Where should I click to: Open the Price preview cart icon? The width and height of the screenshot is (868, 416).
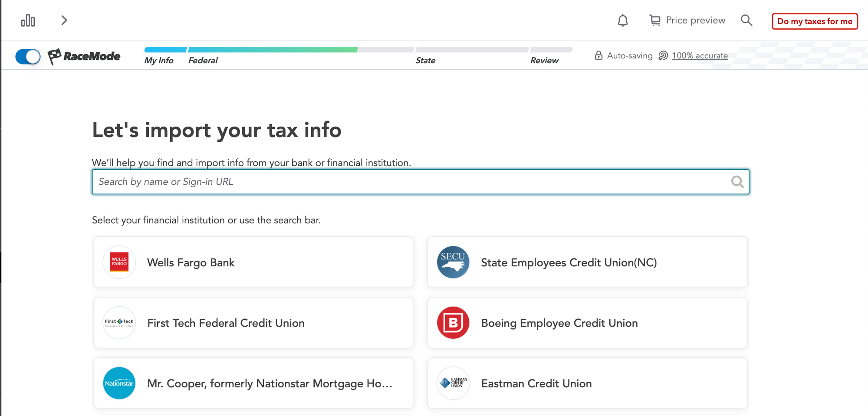click(x=655, y=20)
